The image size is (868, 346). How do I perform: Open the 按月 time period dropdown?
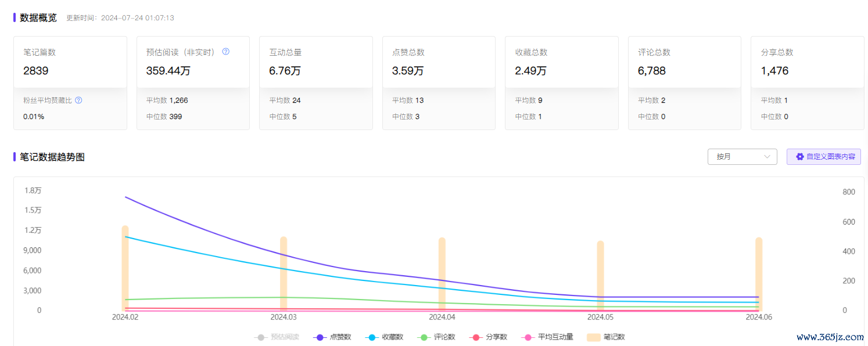click(x=741, y=157)
